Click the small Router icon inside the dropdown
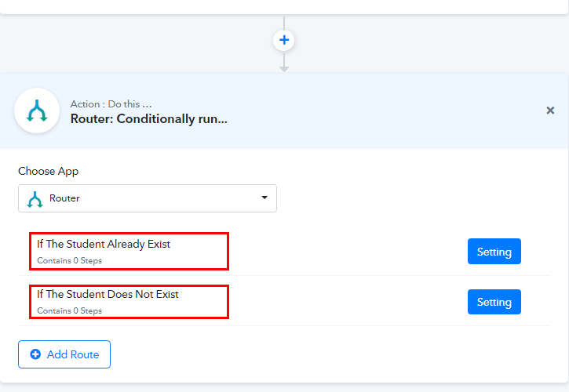Viewport: 569px width, 392px height. click(35, 199)
